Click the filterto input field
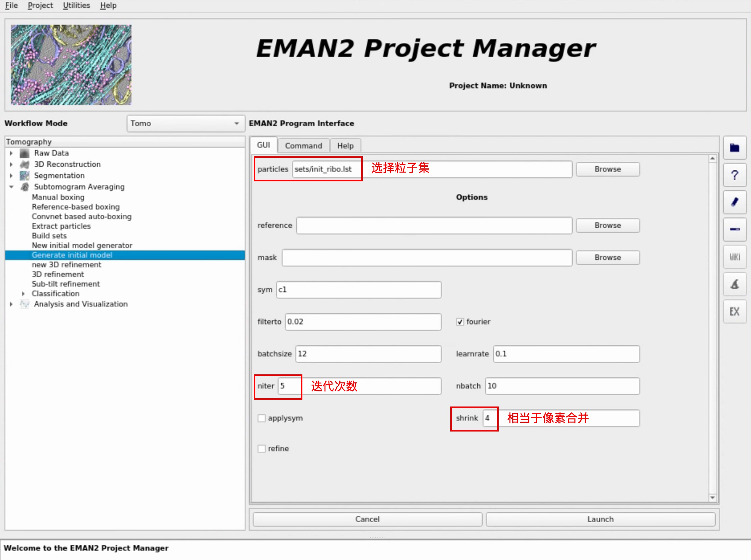This screenshot has width=751, height=560. click(x=363, y=322)
